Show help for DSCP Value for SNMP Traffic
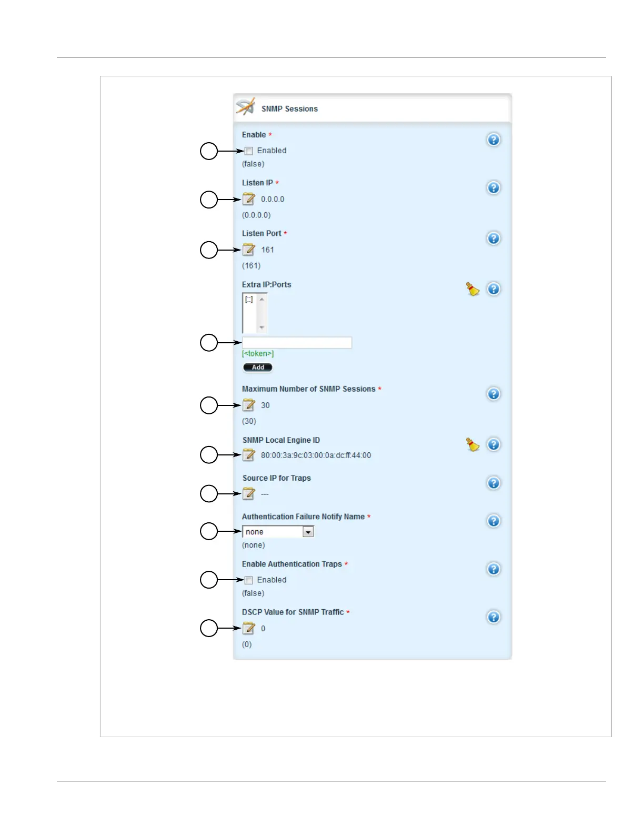Image resolution: width=644 pixels, height=834 pixels. click(494, 617)
